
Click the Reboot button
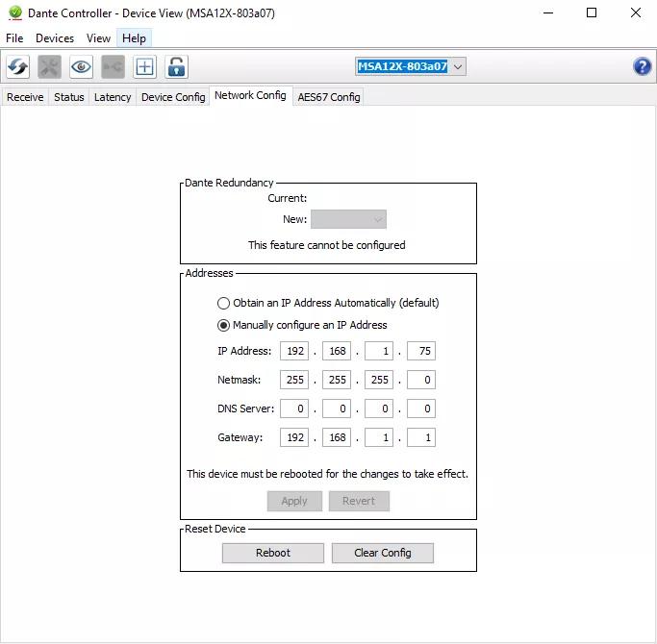coord(273,553)
